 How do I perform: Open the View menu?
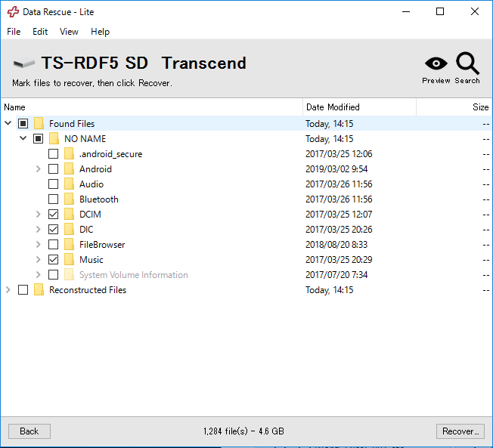[x=69, y=32]
